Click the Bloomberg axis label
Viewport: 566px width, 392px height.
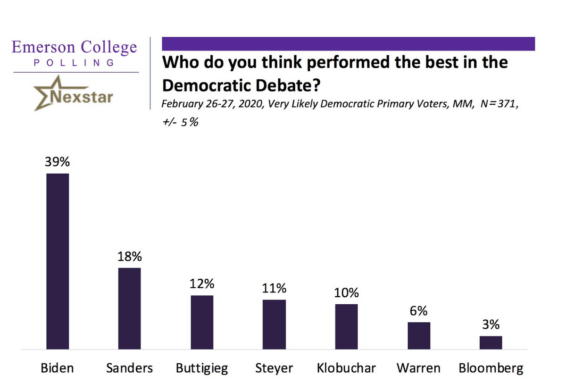[x=491, y=368]
